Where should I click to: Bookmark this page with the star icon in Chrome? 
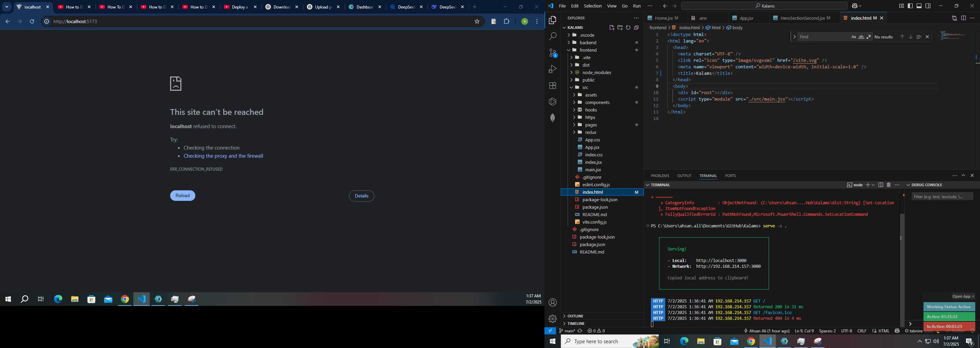coord(477,22)
